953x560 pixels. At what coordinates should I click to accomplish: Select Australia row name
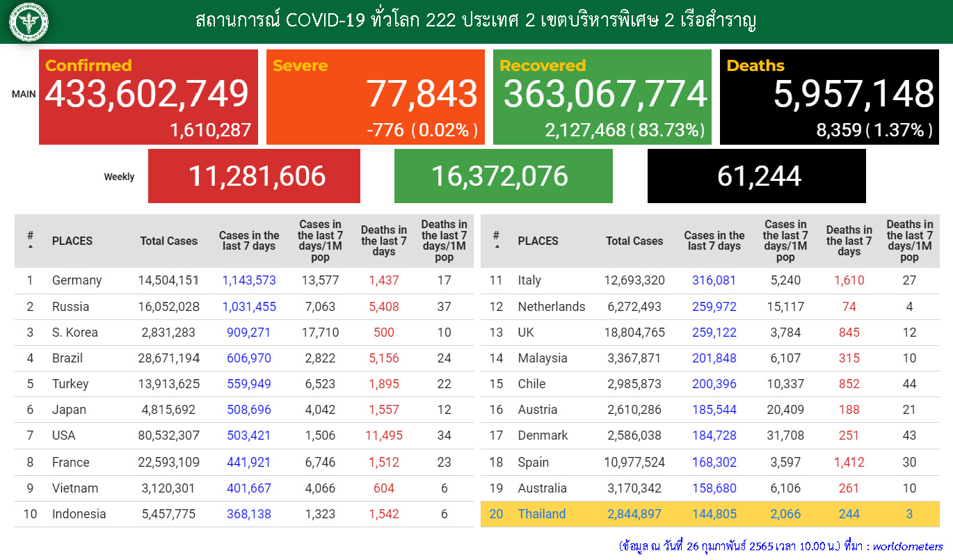coord(543,488)
